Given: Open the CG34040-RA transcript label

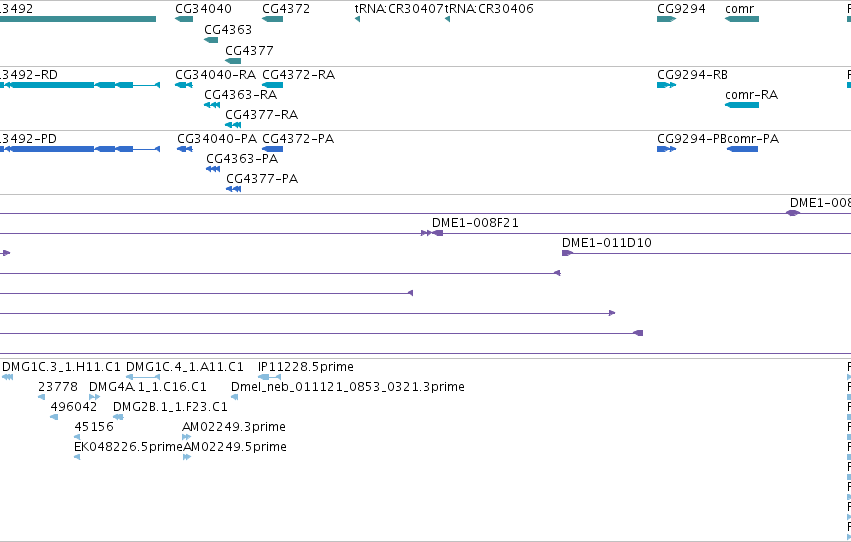Looking at the screenshot, I should click(x=215, y=74).
